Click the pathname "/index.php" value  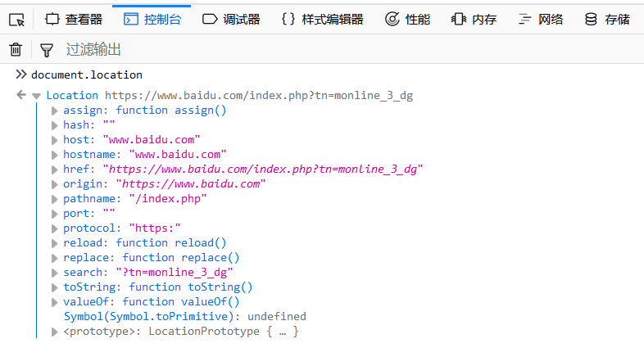pos(168,199)
